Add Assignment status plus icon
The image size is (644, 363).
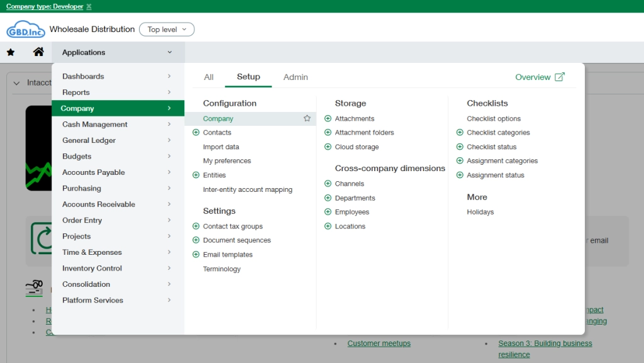click(x=460, y=175)
